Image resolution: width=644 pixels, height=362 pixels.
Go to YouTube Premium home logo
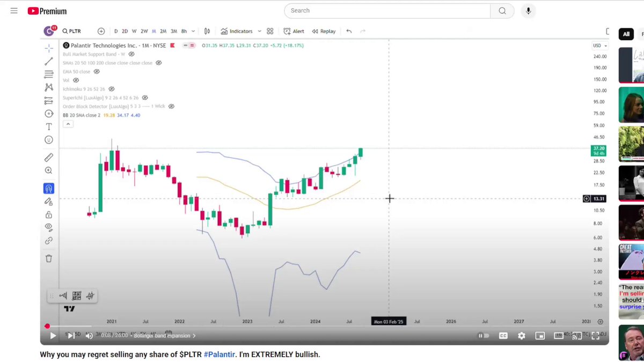click(x=47, y=11)
